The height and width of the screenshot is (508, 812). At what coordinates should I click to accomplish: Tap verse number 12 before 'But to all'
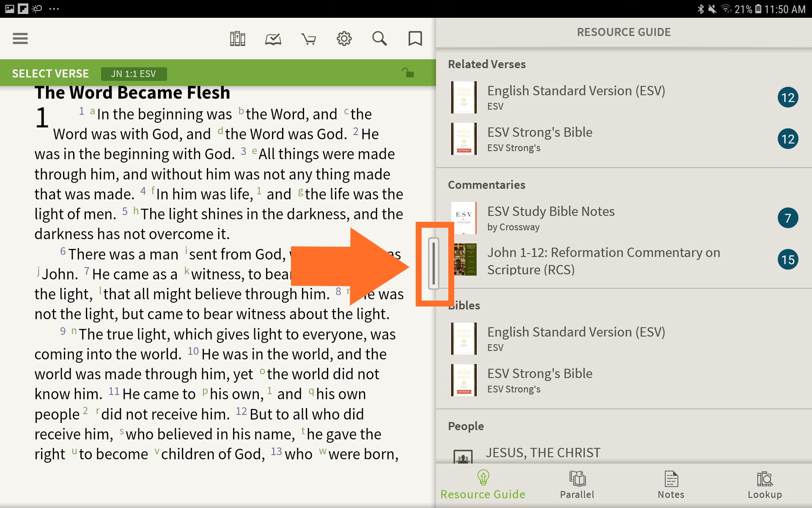pos(241,411)
